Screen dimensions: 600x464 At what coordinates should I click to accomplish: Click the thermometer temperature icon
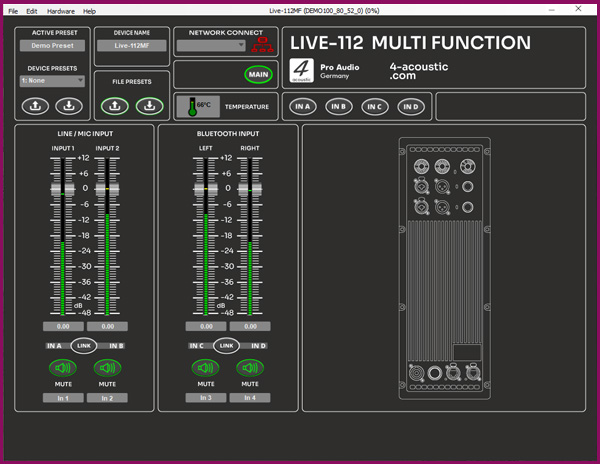pos(187,106)
